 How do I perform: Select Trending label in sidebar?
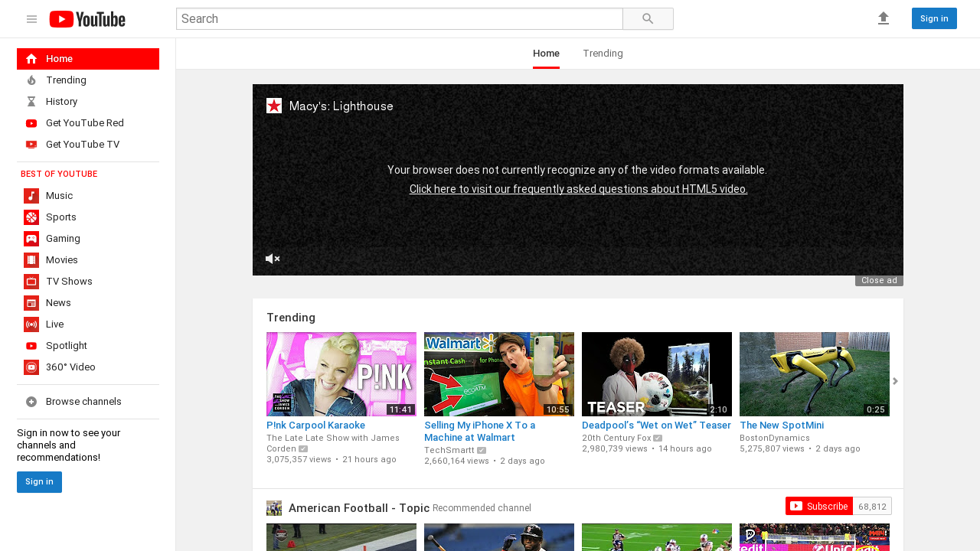[x=66, y=80]
